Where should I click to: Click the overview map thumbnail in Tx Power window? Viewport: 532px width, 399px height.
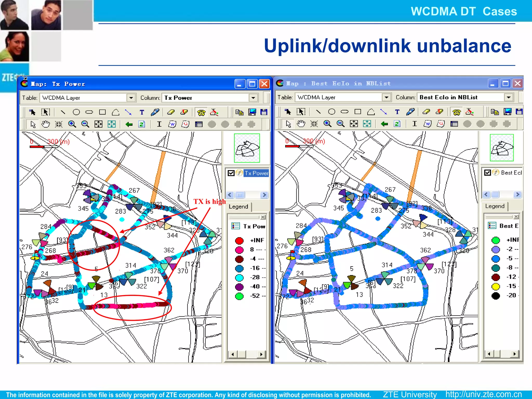247,148
